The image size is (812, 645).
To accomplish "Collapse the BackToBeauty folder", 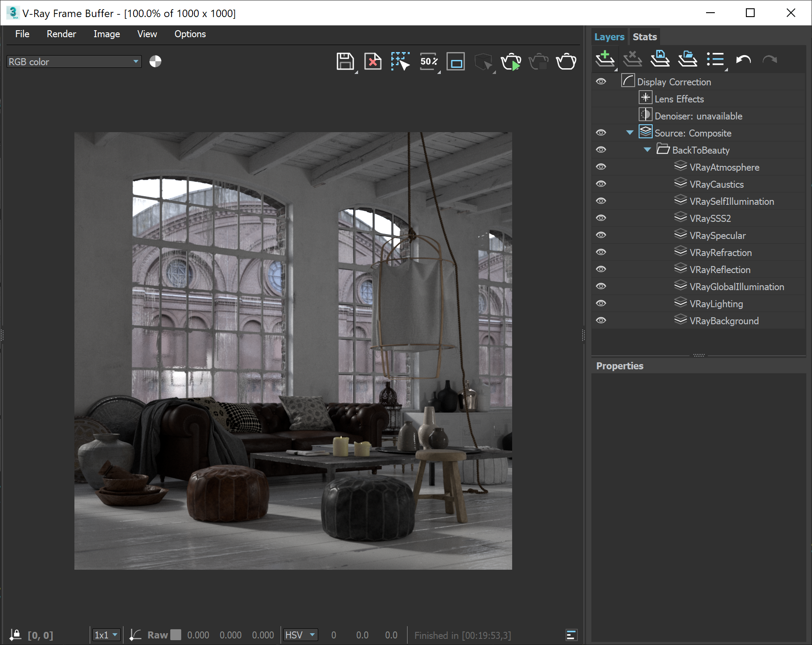I will pyautogui.click(x=647, y=149).
